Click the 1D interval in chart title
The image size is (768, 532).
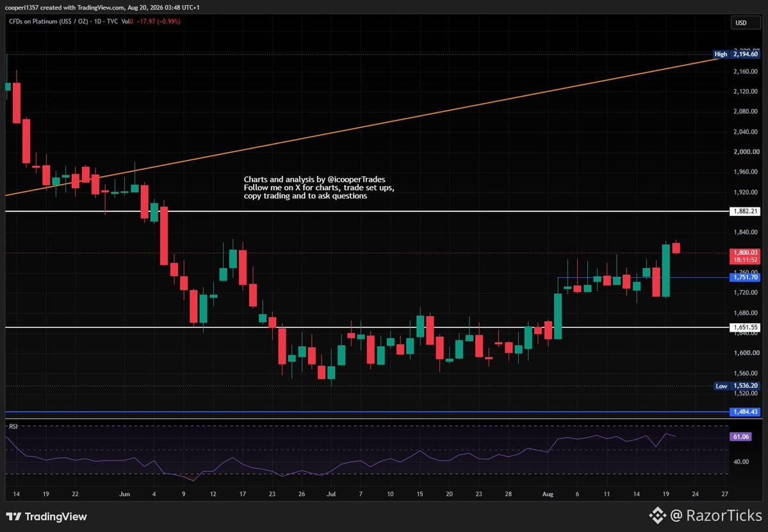click(x=97, y=22)
